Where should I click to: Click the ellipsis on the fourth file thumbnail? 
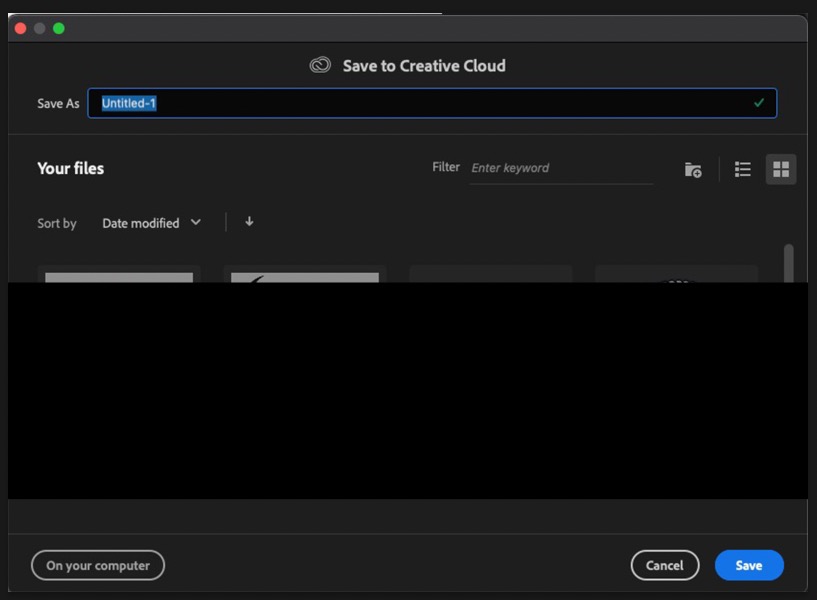tap(676, 283)
